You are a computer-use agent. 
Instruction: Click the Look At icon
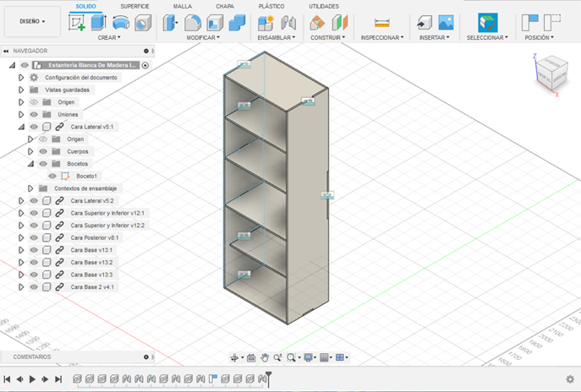251,357
